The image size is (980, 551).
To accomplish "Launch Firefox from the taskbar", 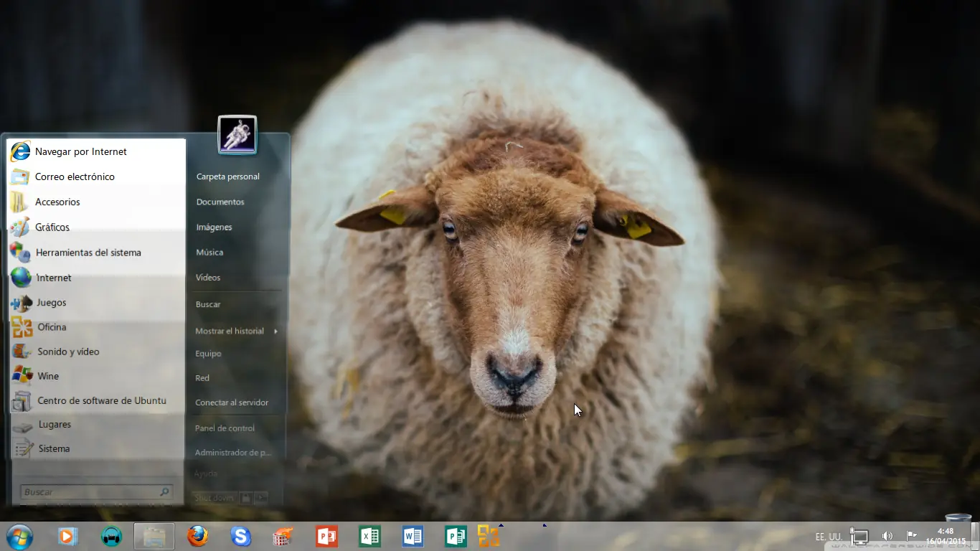I will 197,537.
